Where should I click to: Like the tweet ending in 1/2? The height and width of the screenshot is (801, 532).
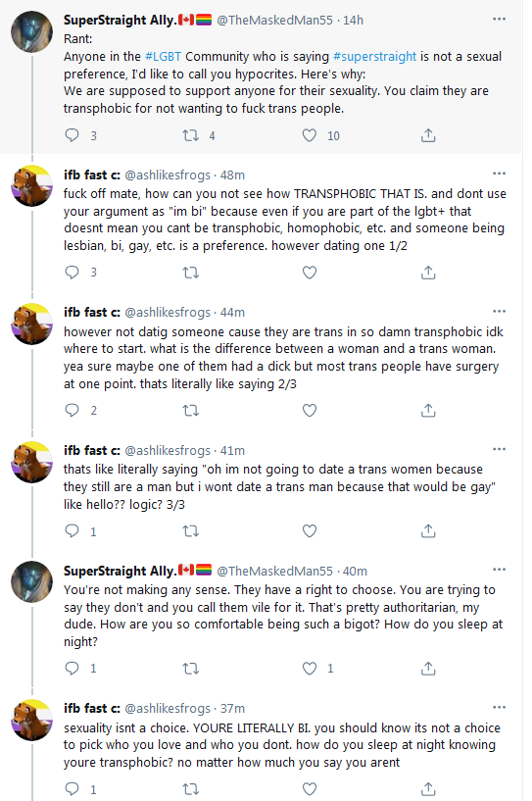click(x=310, y=273)
